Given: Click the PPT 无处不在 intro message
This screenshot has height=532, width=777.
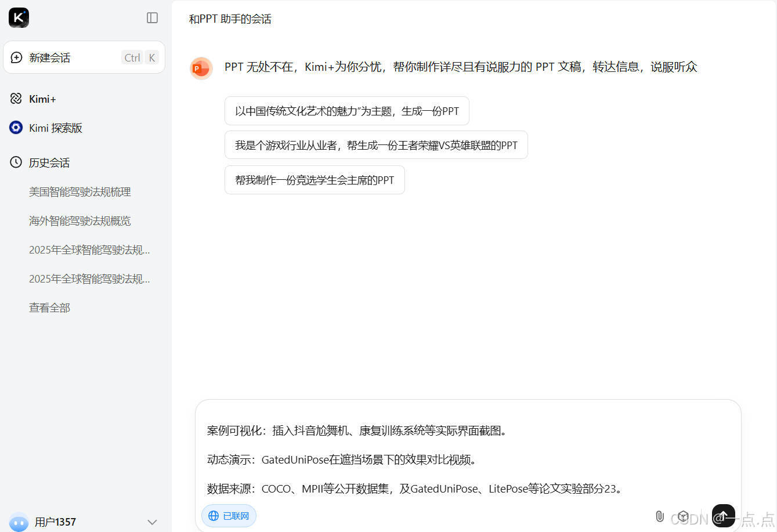Looking at the screenshot, I should point(461,67).
